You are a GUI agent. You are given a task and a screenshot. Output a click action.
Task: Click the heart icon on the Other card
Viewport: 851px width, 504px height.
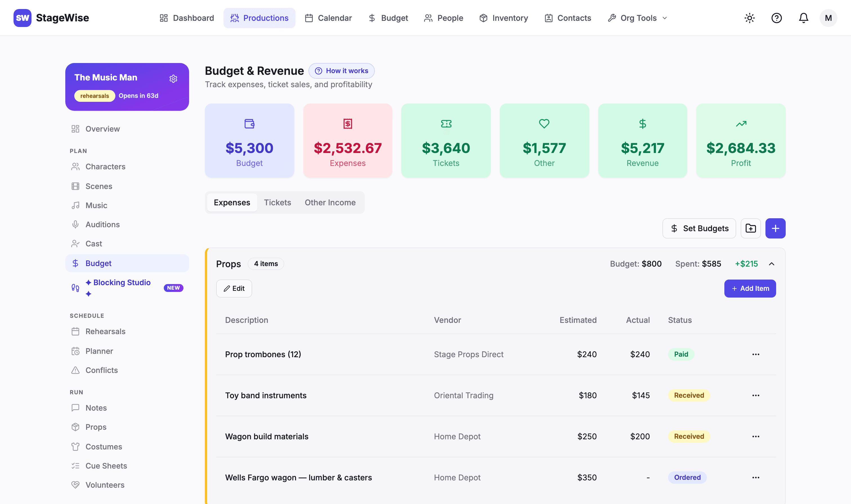click(x=544, y=124)
